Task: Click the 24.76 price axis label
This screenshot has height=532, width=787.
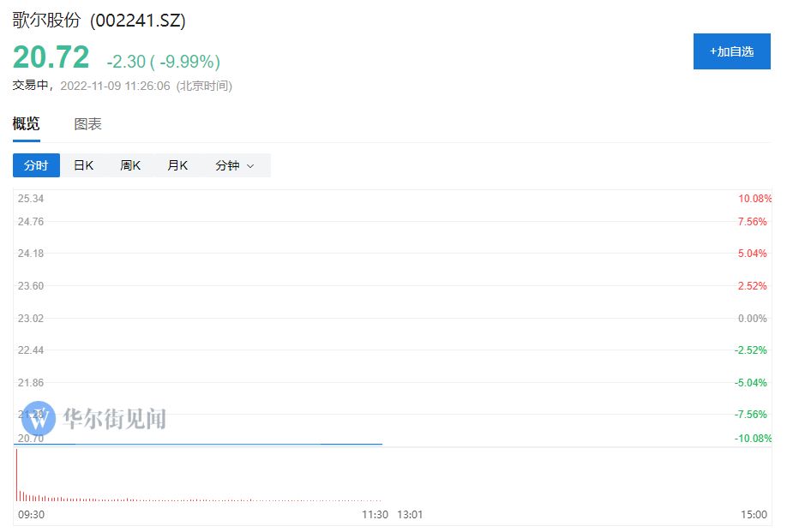Action: [x=31, y=222]
